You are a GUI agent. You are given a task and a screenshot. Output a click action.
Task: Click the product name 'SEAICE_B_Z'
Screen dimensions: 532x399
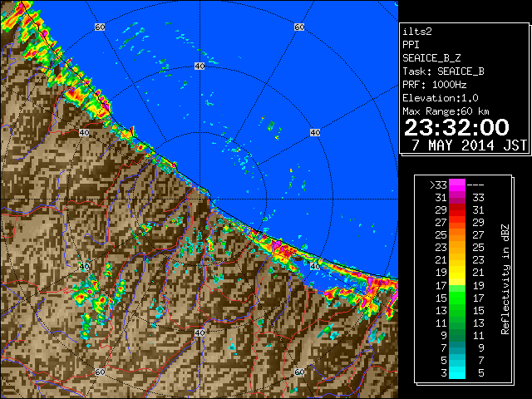pos(431,58)
